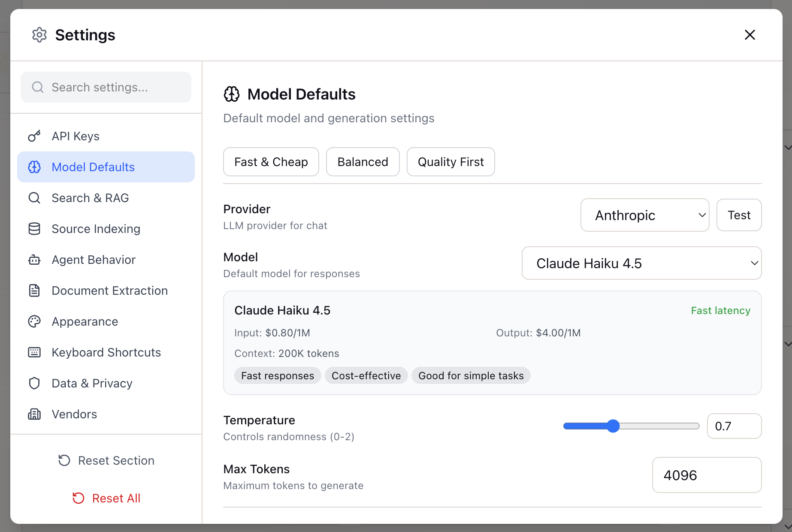792x532 pixels.
Task: Click the Model Defaults brain icon
Action: 34,167
